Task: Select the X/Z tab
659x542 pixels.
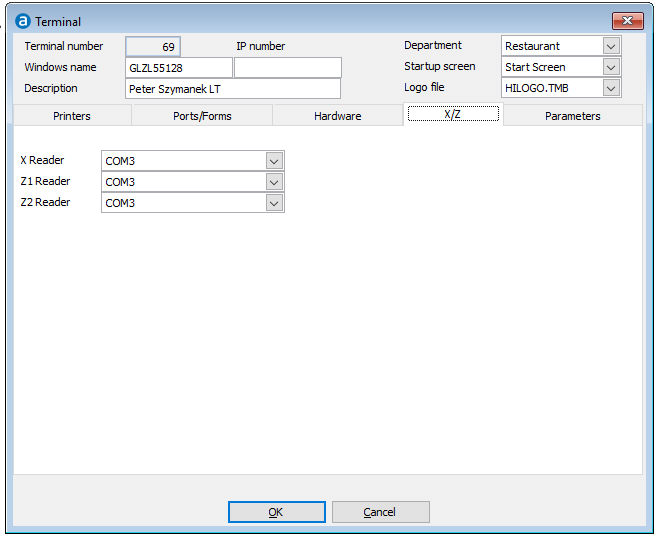Action: click(453, 115)
